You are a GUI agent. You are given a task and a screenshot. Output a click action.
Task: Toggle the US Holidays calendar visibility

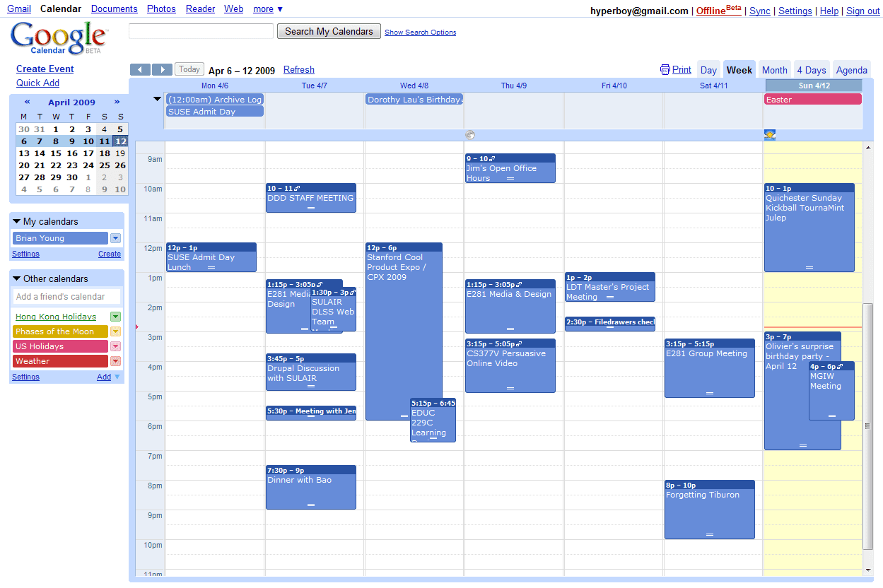60,346
